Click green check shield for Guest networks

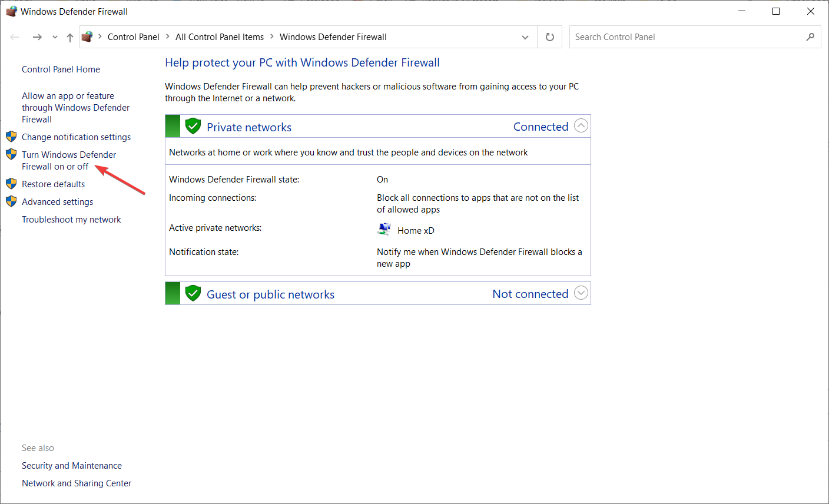coord(193,293)
